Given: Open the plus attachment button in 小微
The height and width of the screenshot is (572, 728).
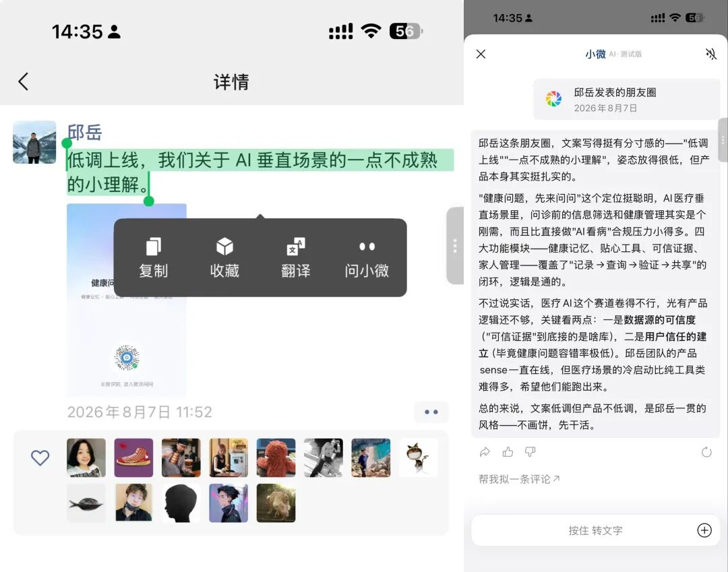Looking at the screenshot, I should (x=704, y=530).
